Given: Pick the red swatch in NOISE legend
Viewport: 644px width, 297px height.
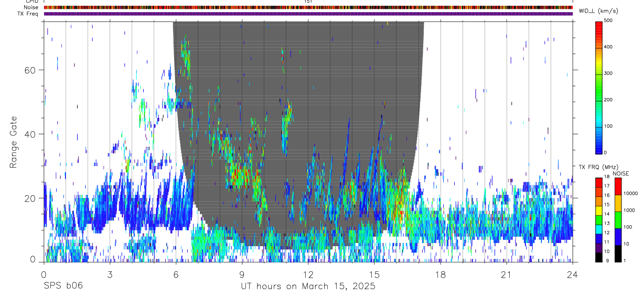Looking at the screenshot, I should (x=618, y=186).
